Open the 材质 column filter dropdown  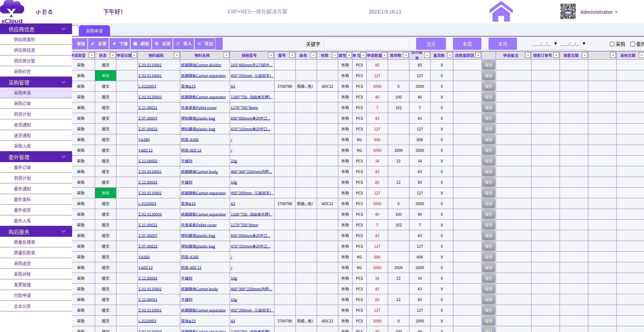click(335, 55)
